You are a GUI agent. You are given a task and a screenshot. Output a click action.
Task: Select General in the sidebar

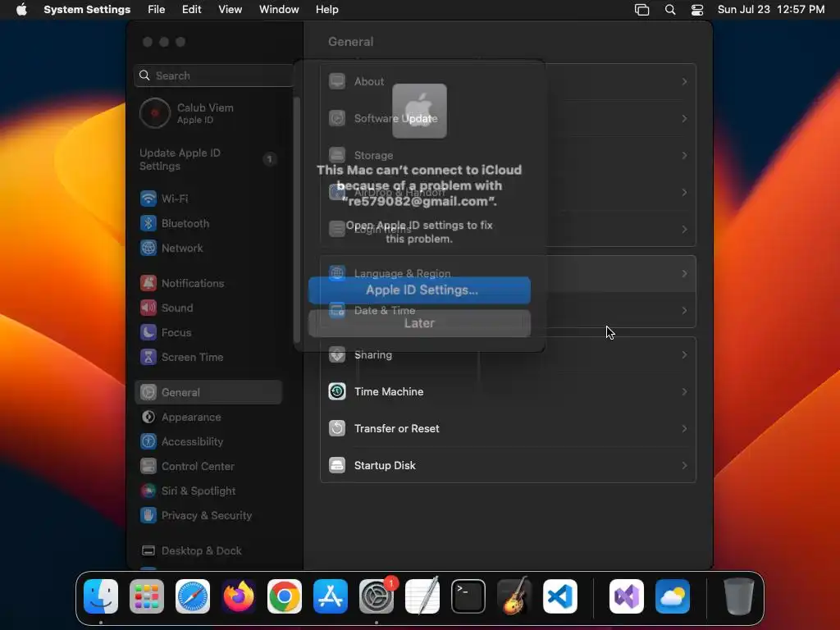coord(209,393)
